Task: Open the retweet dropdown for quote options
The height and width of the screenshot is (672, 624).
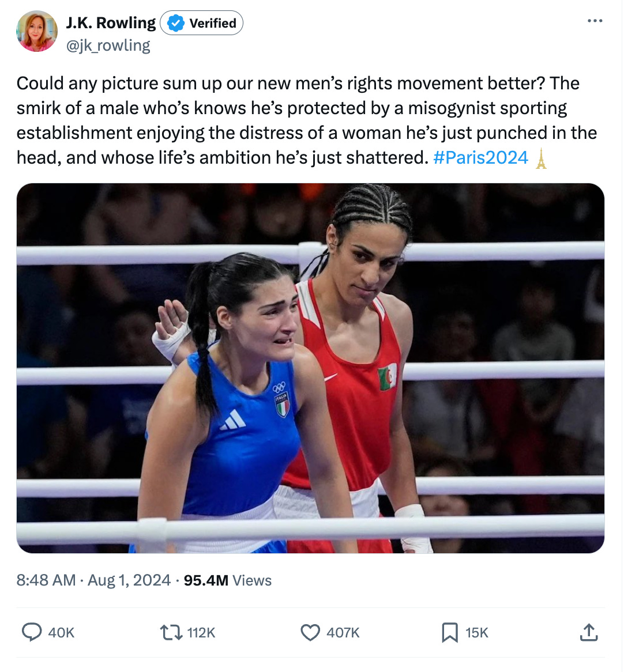Action: [170, 632]
